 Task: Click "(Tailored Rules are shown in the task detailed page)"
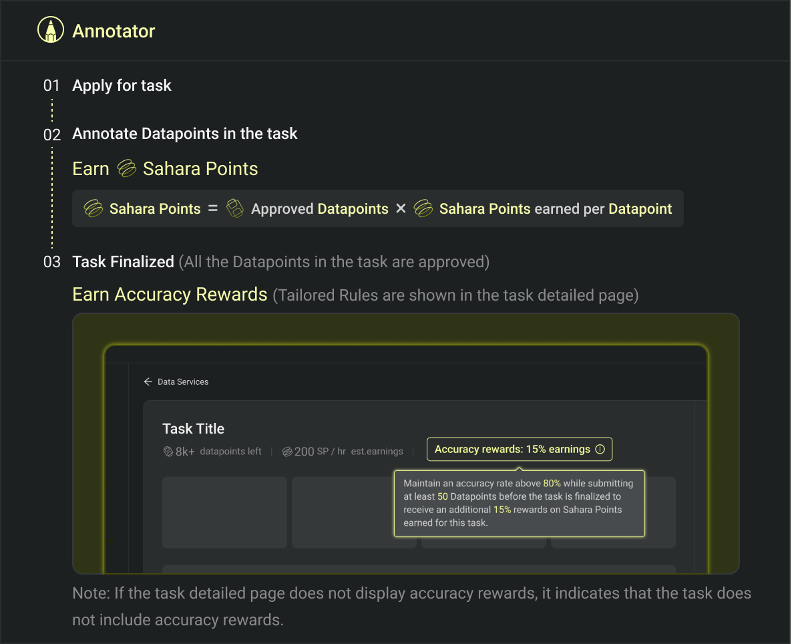click(456, 295)
